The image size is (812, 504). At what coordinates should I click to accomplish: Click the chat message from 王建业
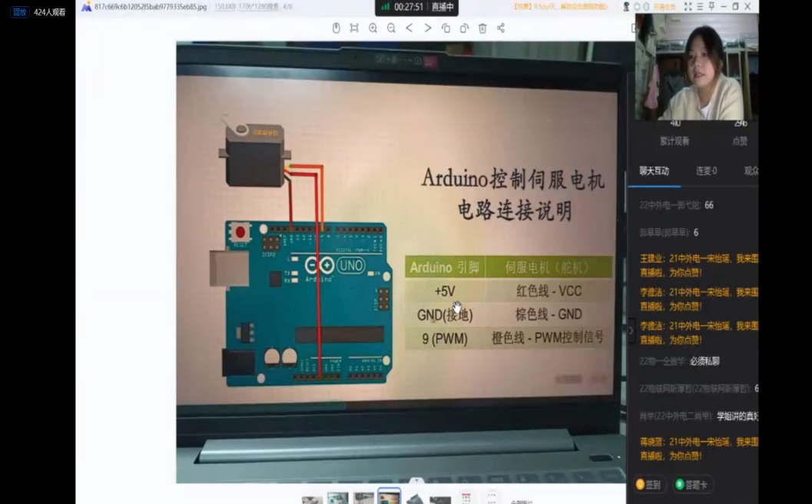(699, 265)
